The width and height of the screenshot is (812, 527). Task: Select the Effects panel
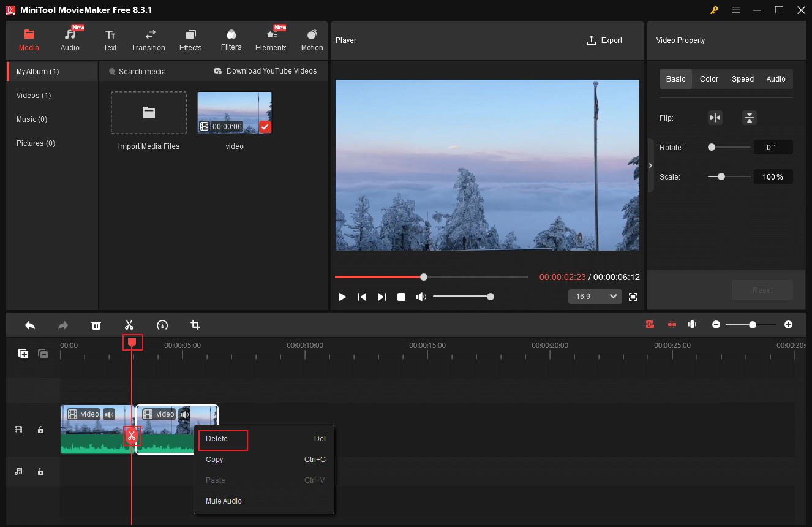tap(190, 39)
